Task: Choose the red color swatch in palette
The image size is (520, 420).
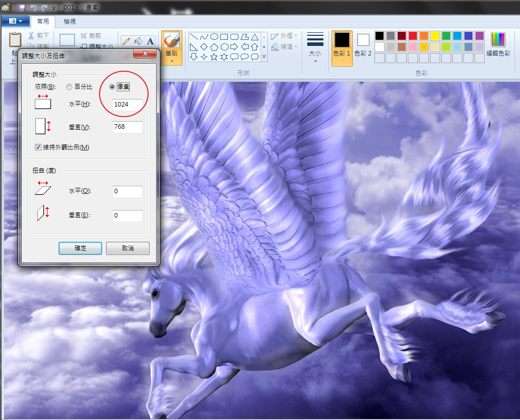Action: point(412,36)
